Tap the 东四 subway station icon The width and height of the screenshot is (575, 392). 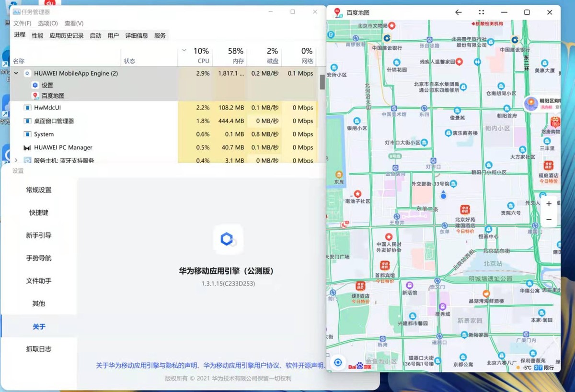point(424,109)
